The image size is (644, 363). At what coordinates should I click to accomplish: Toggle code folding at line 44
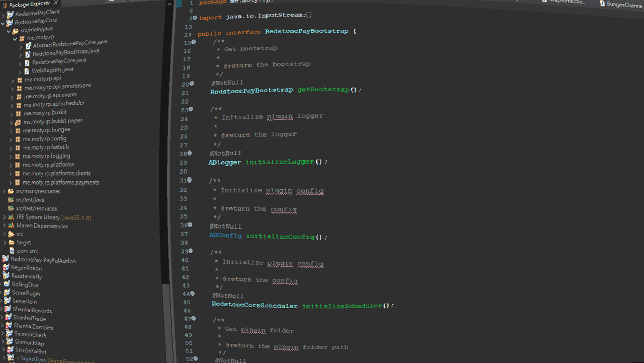[192, 294]
